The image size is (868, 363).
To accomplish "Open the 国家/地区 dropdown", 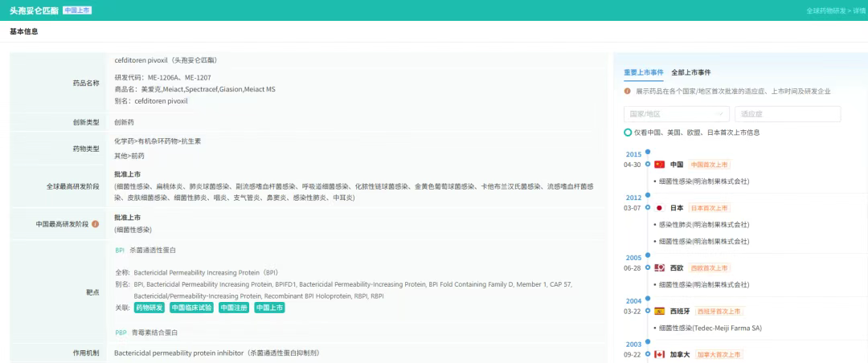I will (x=677, y=114).
